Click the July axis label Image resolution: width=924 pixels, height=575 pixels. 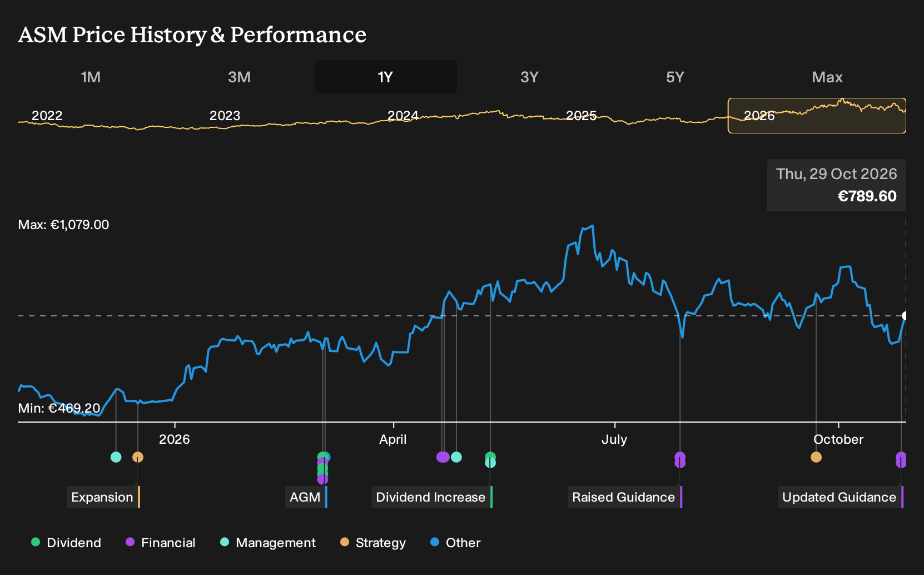coord(614,439)
